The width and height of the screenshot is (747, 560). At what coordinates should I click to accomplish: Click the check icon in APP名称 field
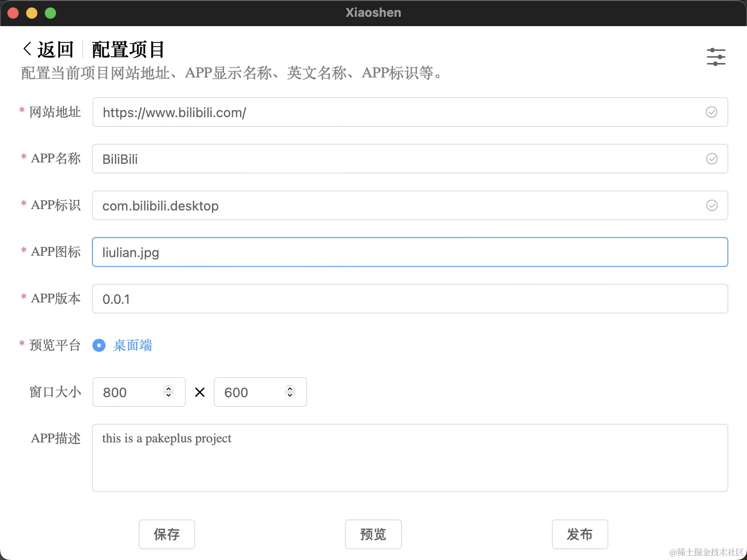[712, 159]
